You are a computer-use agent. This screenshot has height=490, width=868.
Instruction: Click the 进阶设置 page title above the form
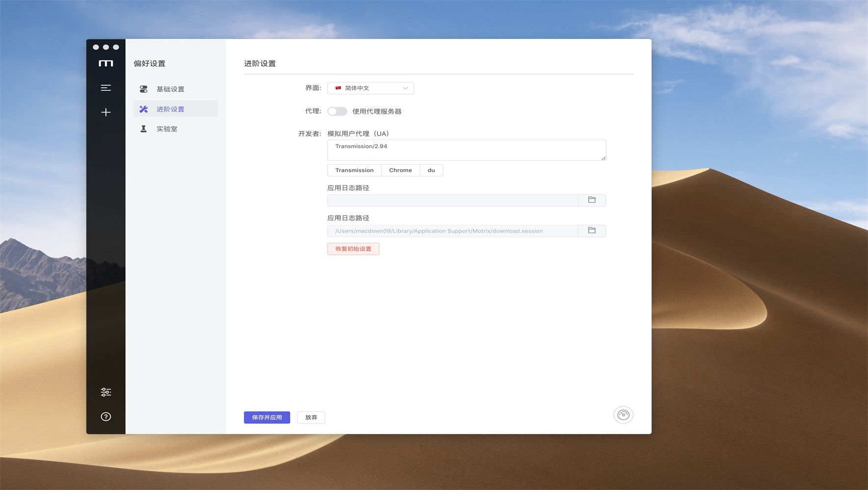pos(260,64)
